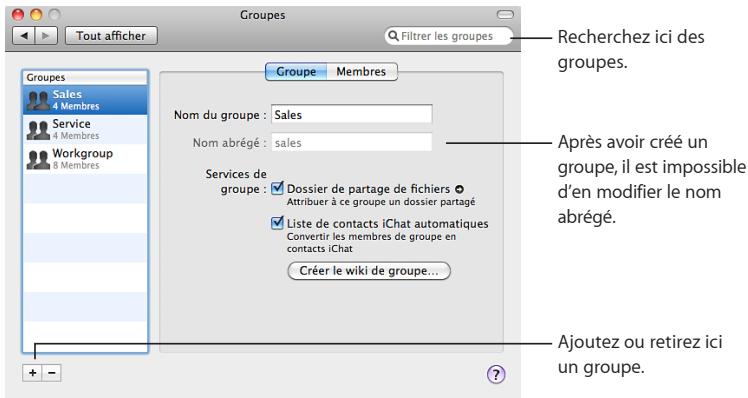Switch to the Membres tab
This screenshot has height=398, width=748.
tap(362, 72)
